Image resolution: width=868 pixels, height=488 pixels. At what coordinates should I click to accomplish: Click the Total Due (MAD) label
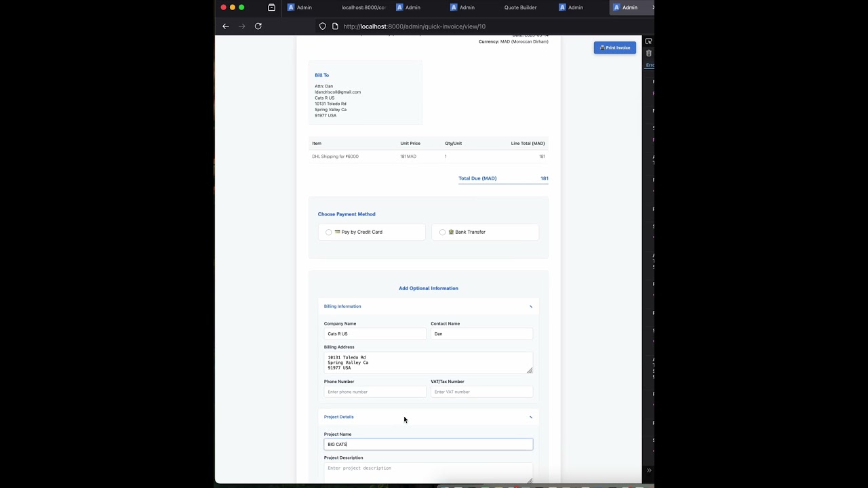pyautogui.click(x=477, y=178)
